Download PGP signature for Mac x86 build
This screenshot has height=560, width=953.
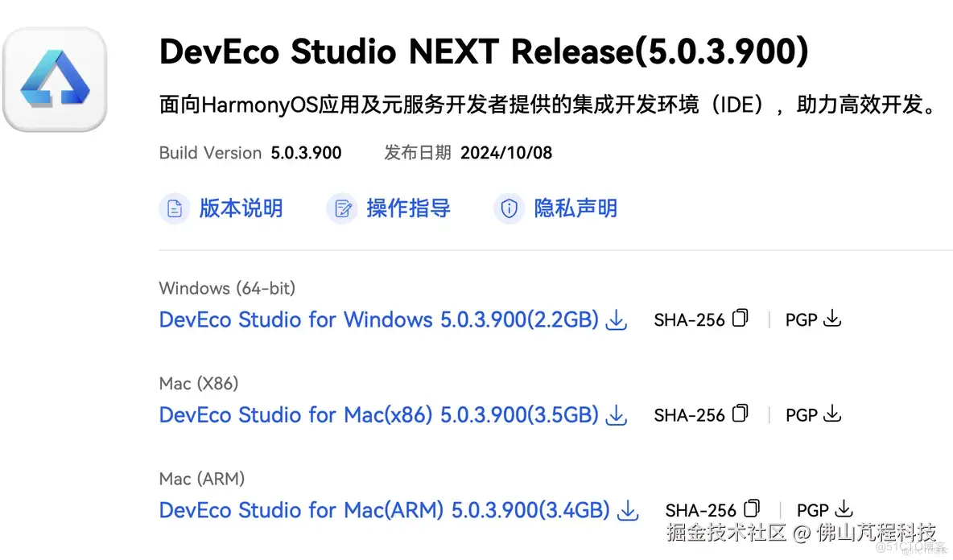pyautogui.click(x=832, y=414)
